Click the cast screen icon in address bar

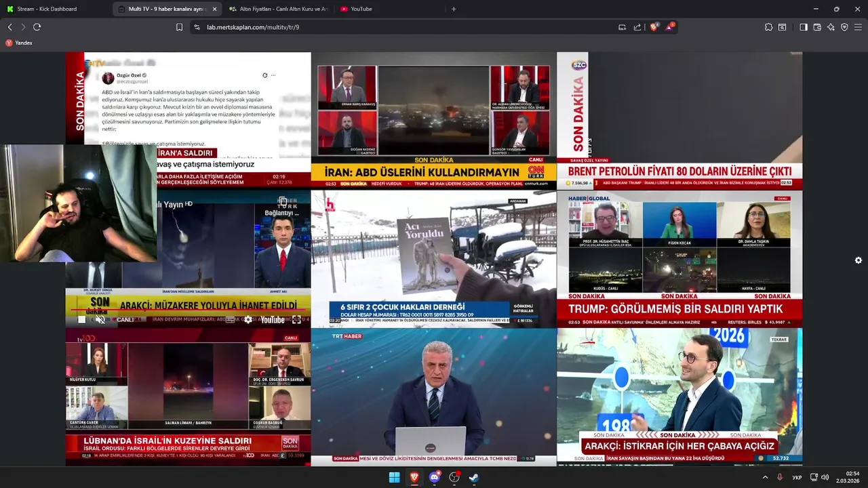click(x=622, y=27)
